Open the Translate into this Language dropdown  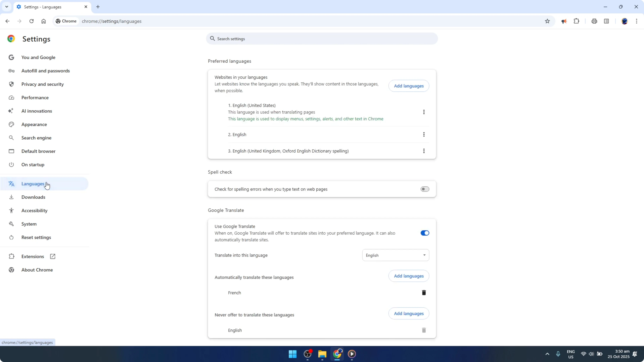coord(395,255)
